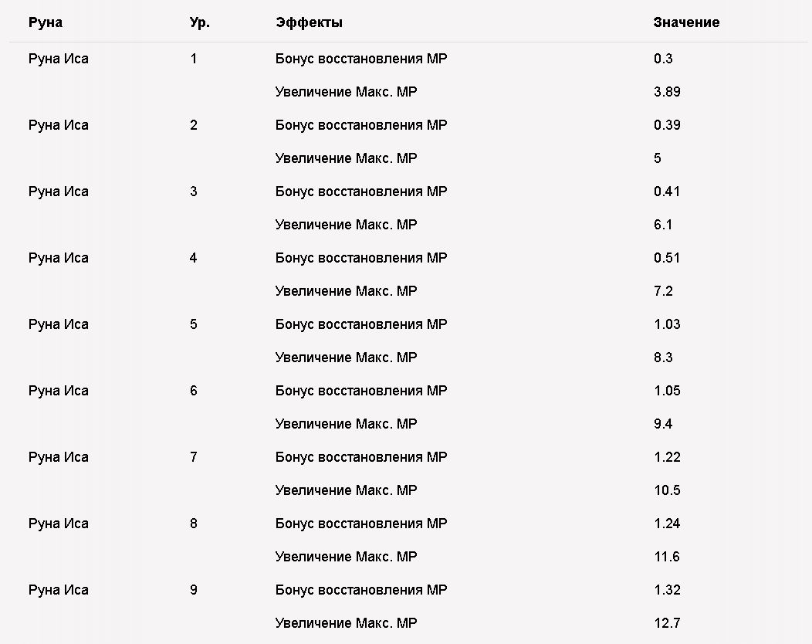Click the Руна column header
This screenshot has height=644, width=812.
(46, 22)
